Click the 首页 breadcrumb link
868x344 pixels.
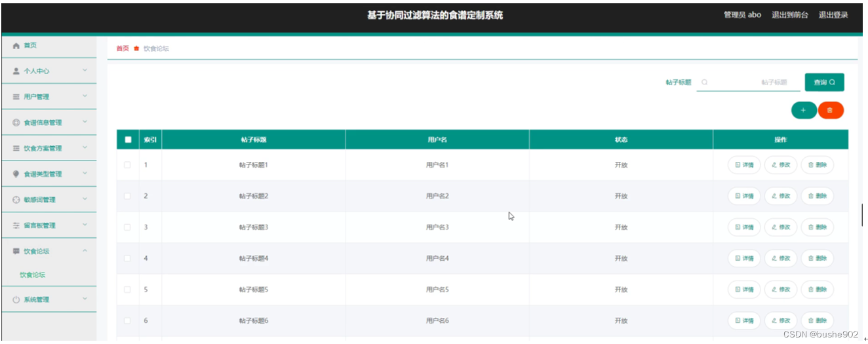point(123,48)
